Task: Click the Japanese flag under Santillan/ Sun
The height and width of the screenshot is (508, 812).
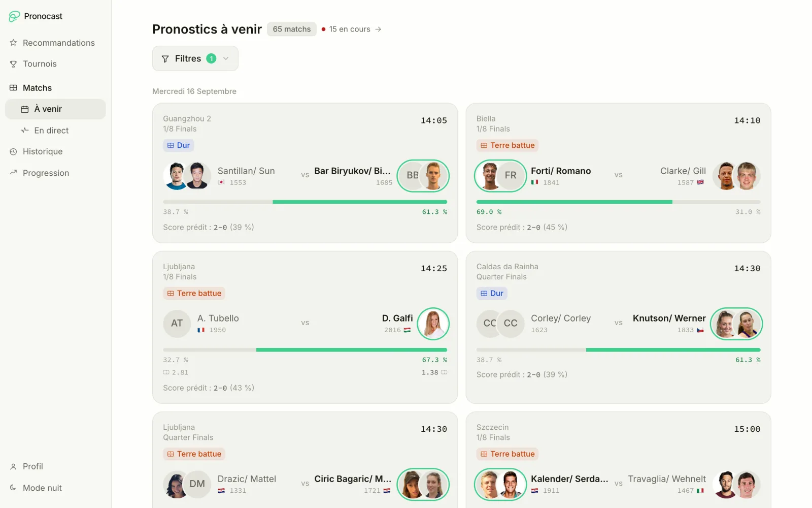Action: [221, 182]
